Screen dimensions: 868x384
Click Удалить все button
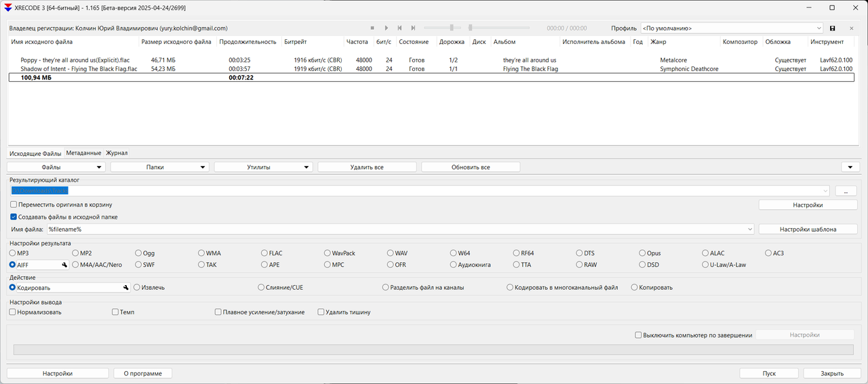[x=367, y=167]
